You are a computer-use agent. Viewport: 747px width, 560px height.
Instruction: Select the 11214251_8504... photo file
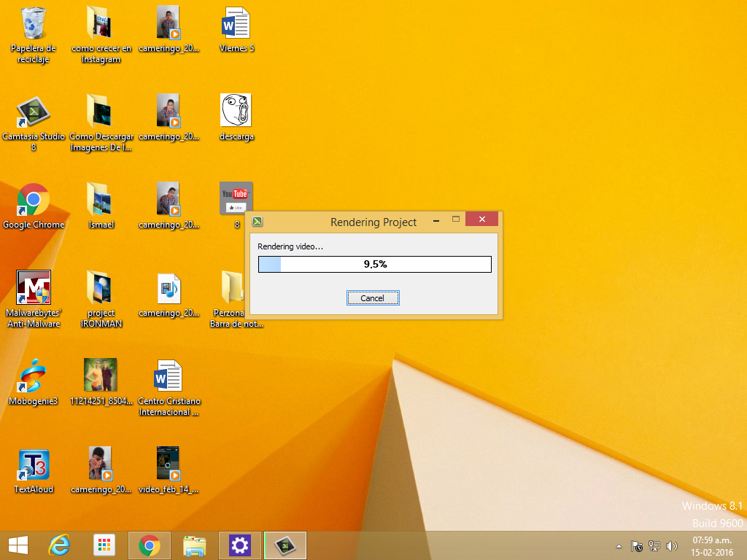click(101, 382)
